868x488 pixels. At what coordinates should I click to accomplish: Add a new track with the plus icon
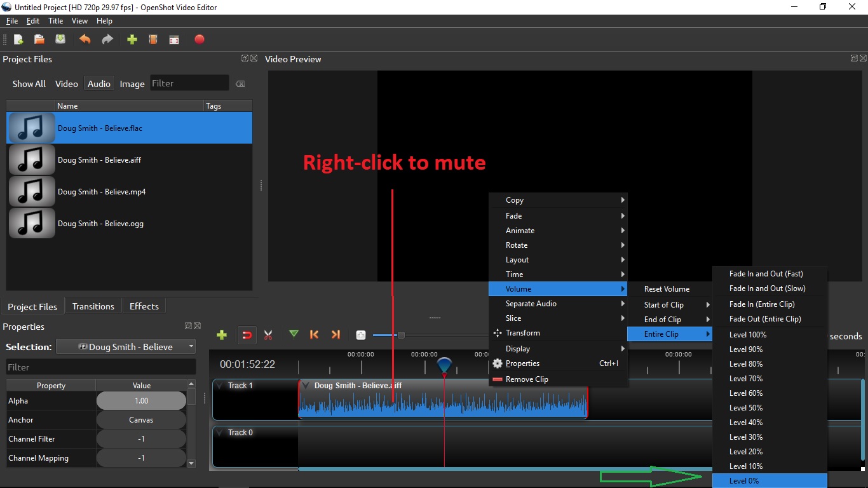(222, 335)
